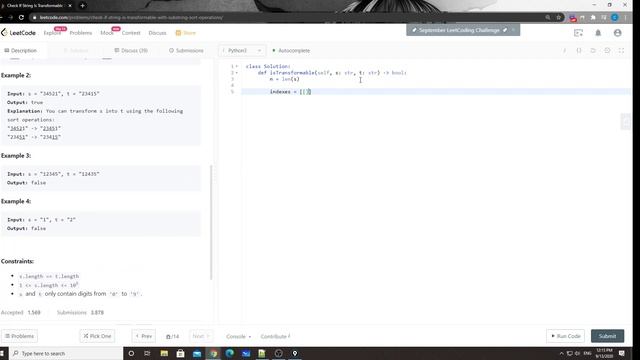640x360 pixels.
Task: Open the Explore menu item
Action: [x=52, y=33]
